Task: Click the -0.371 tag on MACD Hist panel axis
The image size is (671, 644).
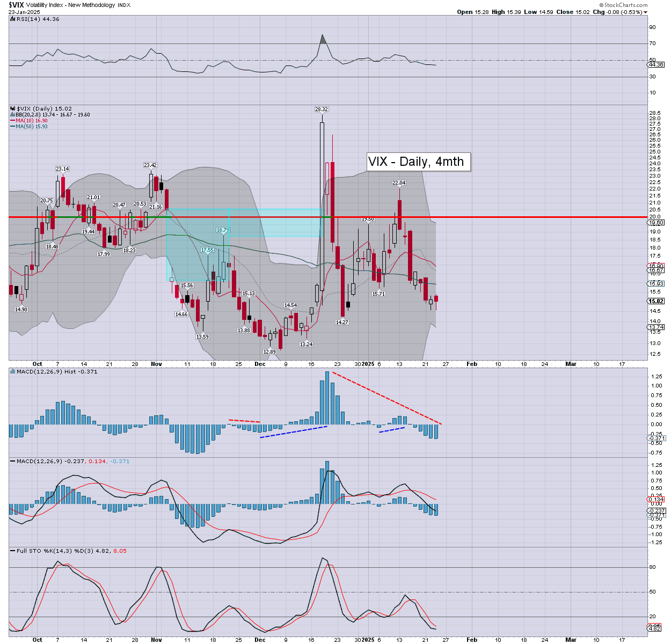Action: click(x=657, y=438)
